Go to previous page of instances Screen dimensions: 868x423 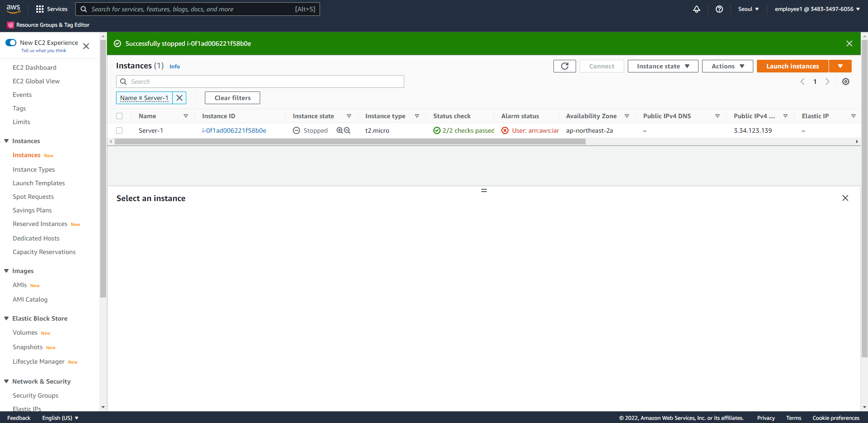coord(802,82)
